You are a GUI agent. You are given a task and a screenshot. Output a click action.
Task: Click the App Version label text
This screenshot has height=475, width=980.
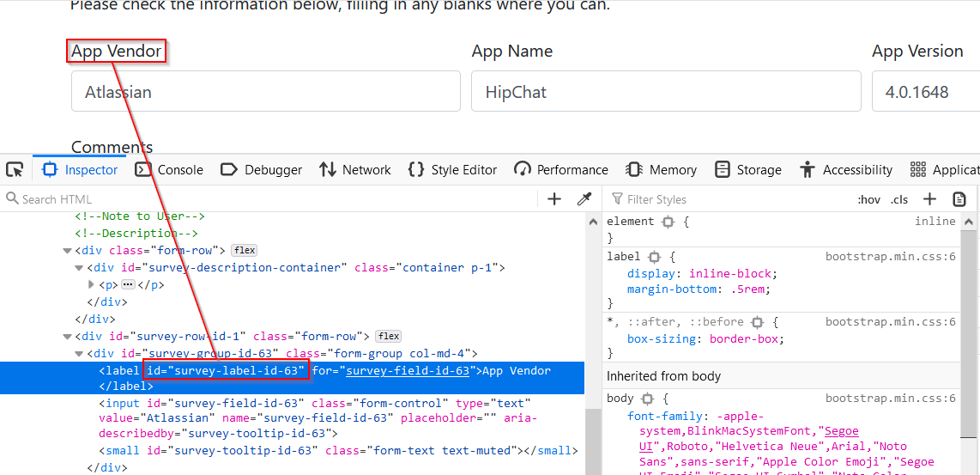(x=917, y=51)
